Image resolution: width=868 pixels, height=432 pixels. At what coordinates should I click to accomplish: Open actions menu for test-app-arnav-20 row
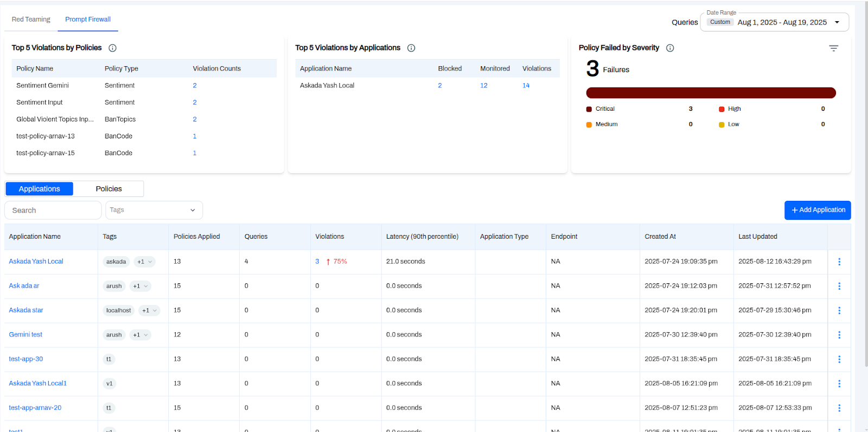839,408
